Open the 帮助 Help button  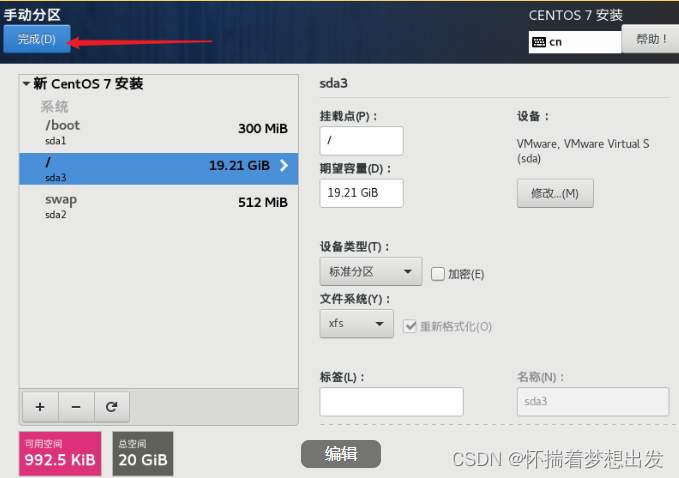[650, 39]
